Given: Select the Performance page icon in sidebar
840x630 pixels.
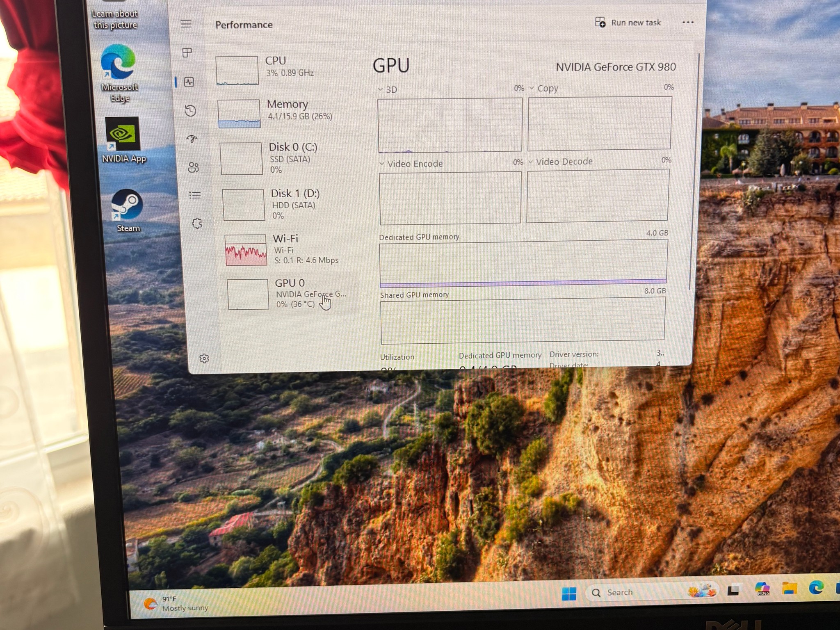Looking at the screenshot, I should pyautogui.click(x=189, y=82).
